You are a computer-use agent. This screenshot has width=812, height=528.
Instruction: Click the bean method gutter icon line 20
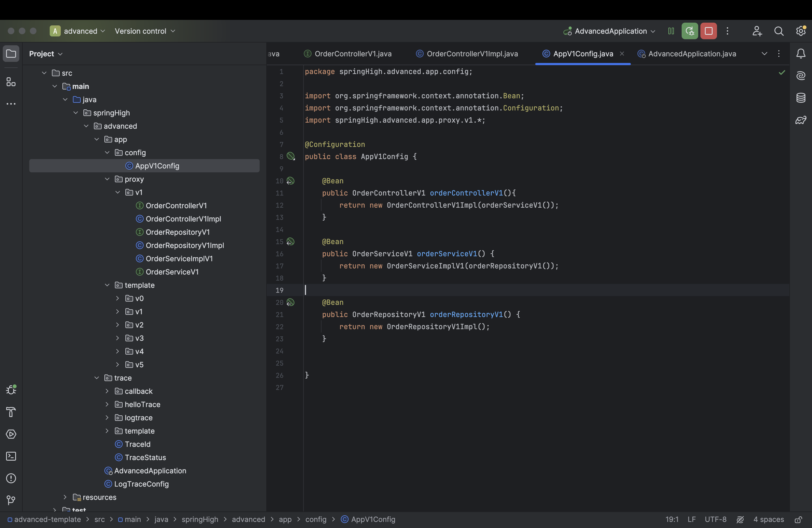(x=291, y=302)
